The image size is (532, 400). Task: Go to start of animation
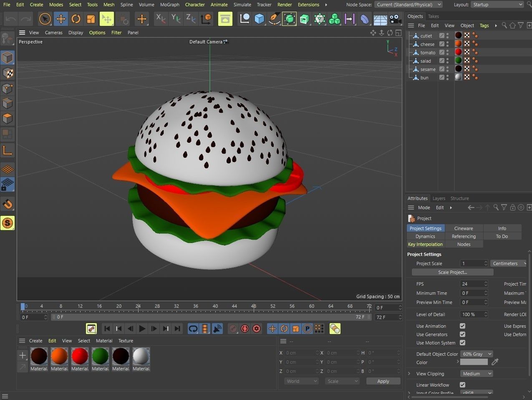pos(107,329)
